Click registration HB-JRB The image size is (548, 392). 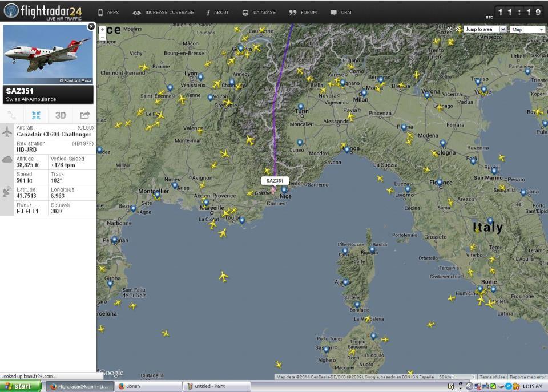click(27, 149)
